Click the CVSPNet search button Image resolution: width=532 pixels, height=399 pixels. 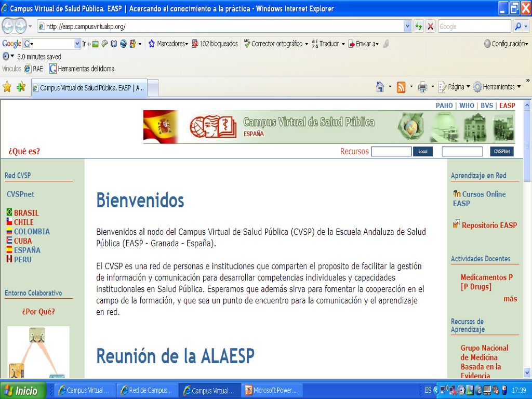(x=502, y=152)
